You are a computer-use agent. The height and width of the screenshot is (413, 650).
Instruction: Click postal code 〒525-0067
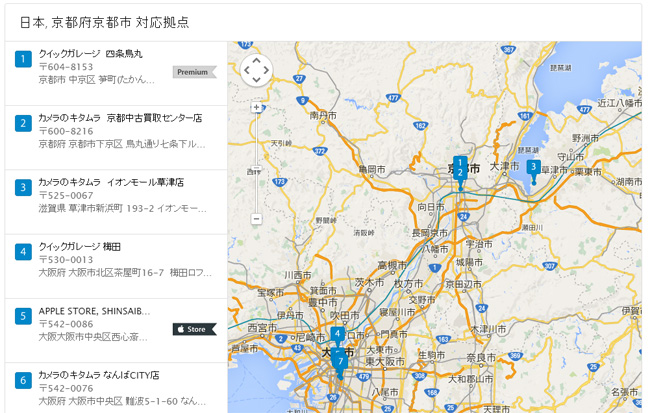(66, 195)
